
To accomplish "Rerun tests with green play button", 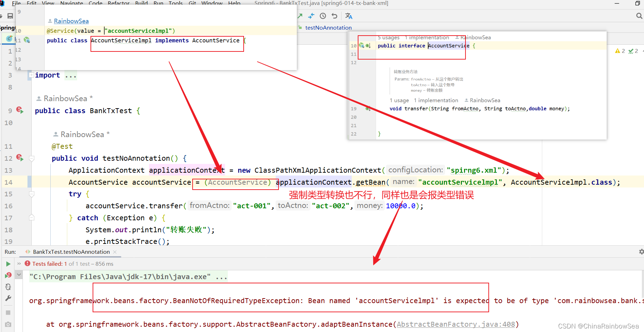I will 8,264.
